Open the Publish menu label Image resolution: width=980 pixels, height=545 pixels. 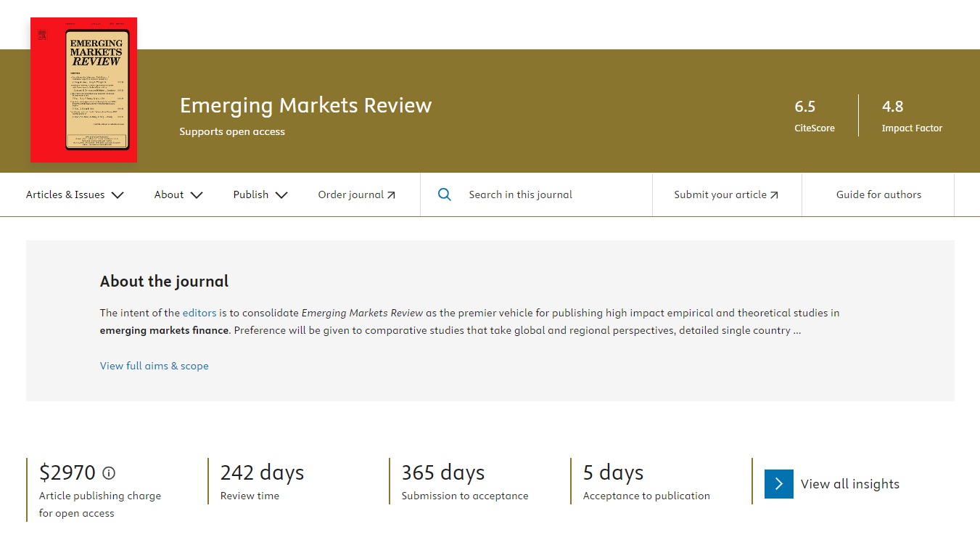(x=251, y=194)
